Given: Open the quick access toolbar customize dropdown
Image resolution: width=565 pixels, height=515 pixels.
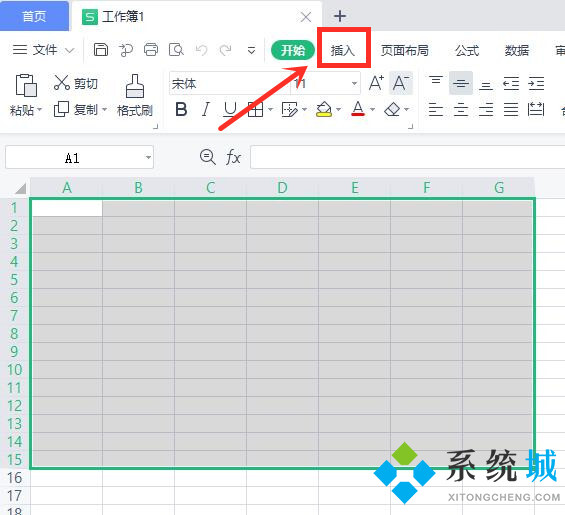Looking at the screenshot, I should click(252, 50).
